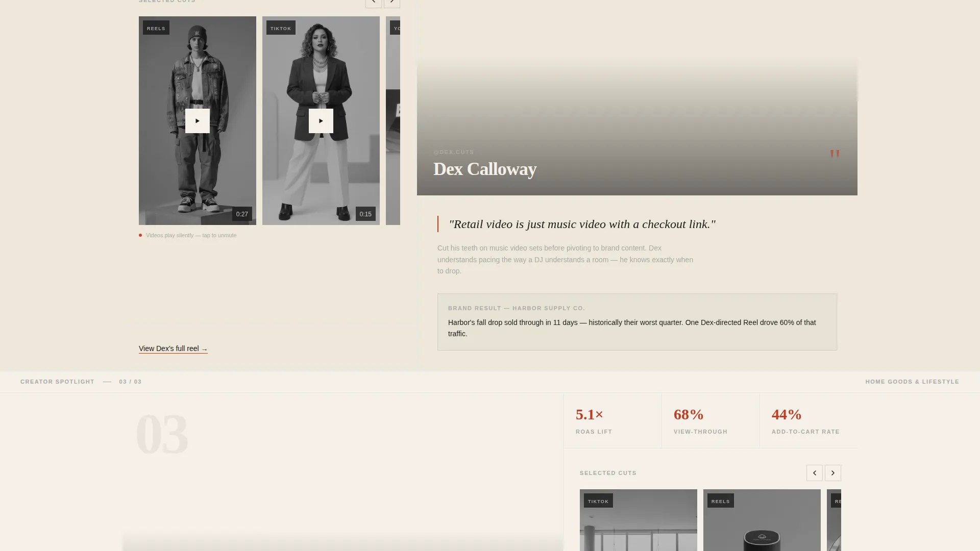The width and height of the screenshot is (980, 551).
Task: Click the 0:27 duration badge
Action: tap(242, 214)
